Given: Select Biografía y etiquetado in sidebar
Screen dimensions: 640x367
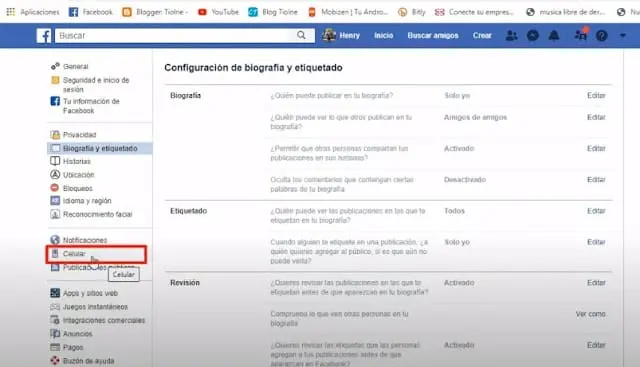Looking at the screenshot, I should click(x=100, y=148).
